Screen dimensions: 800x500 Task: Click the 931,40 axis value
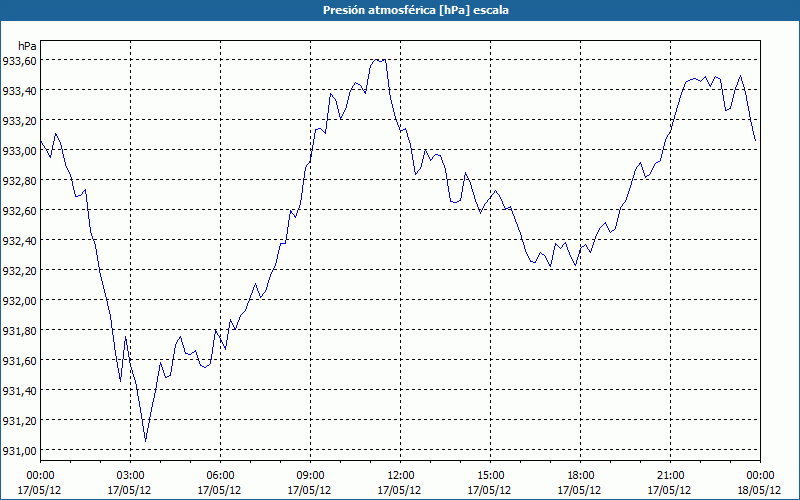[19, 391]
